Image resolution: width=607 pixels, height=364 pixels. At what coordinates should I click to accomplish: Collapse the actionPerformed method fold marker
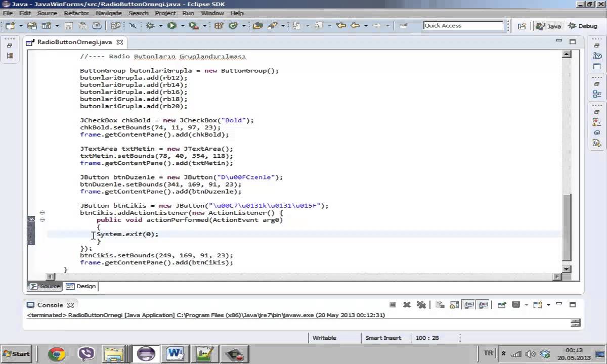[x=42, y=220]
